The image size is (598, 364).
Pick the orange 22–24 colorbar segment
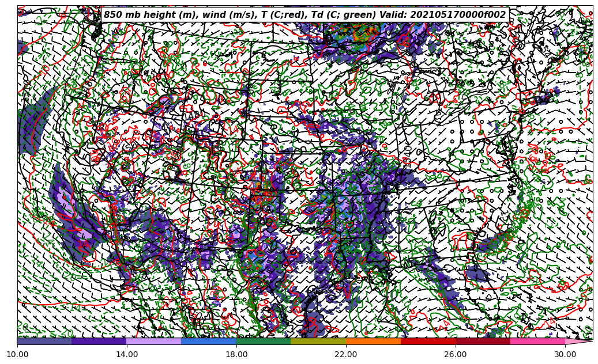tap(373, 341)
